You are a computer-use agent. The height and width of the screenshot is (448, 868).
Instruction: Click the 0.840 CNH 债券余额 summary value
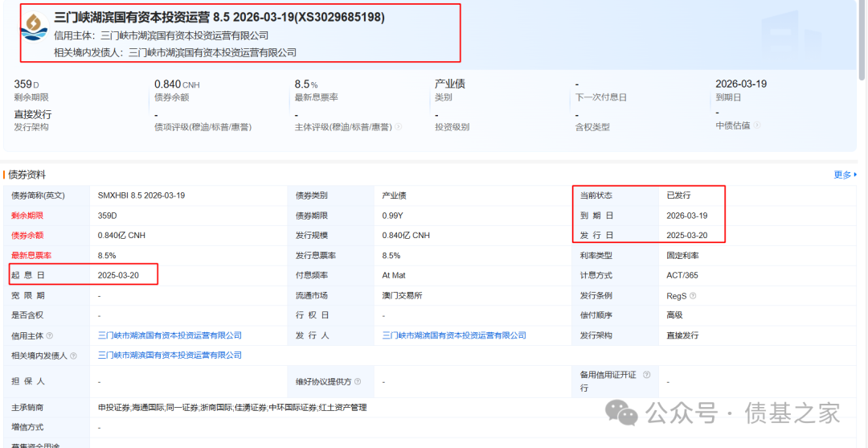coord(177,84)
